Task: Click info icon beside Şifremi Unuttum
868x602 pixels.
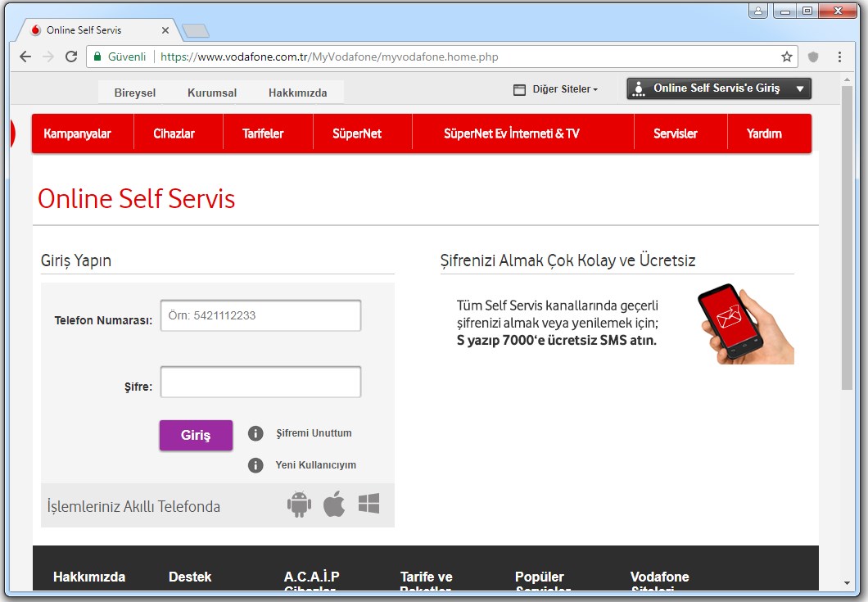Action: [x=255, y=433]
